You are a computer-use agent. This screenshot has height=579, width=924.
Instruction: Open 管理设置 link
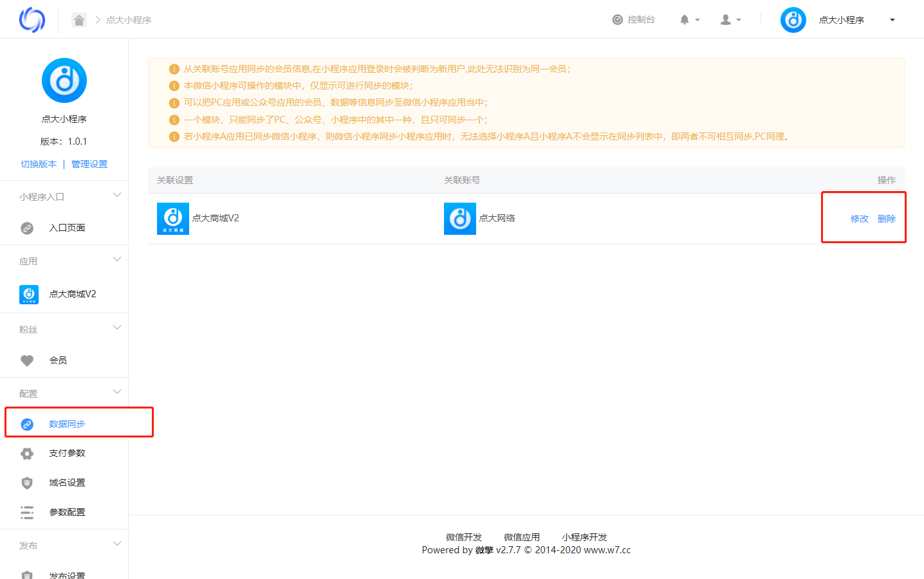pos(89,164)
